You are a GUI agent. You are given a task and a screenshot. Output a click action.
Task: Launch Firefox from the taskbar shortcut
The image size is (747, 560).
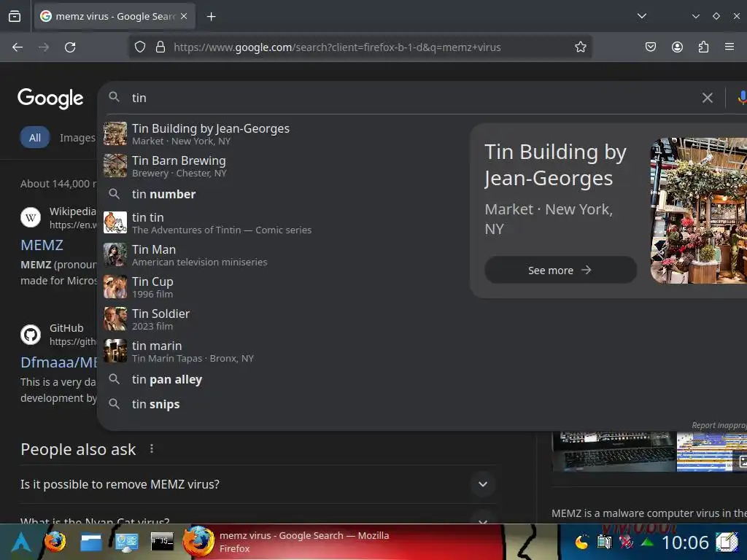pos(55,542)
